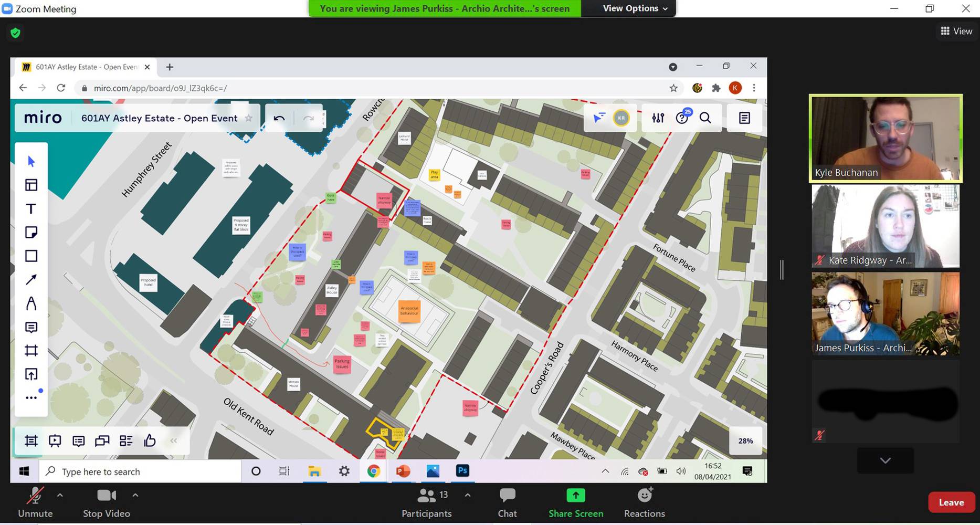The height and width of the screenshot is (525, 980).
Task: Open Miro board settings sliders icon
Action: point(658,118)
